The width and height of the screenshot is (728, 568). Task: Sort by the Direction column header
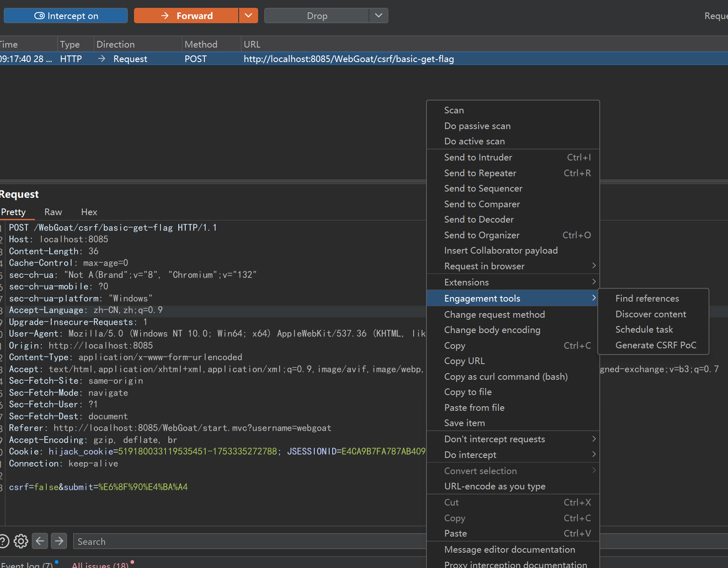point(138,44)
